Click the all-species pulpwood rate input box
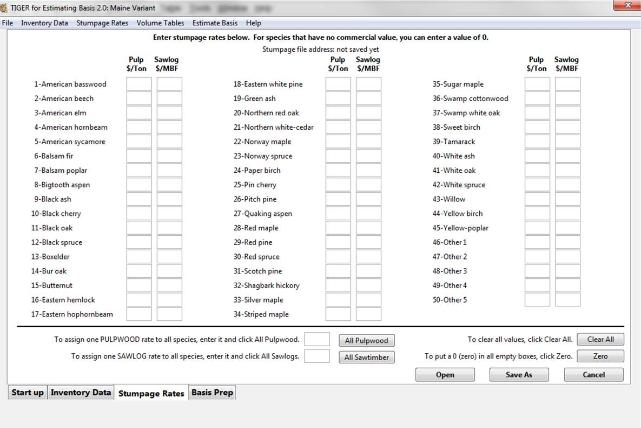 point(316,340)
